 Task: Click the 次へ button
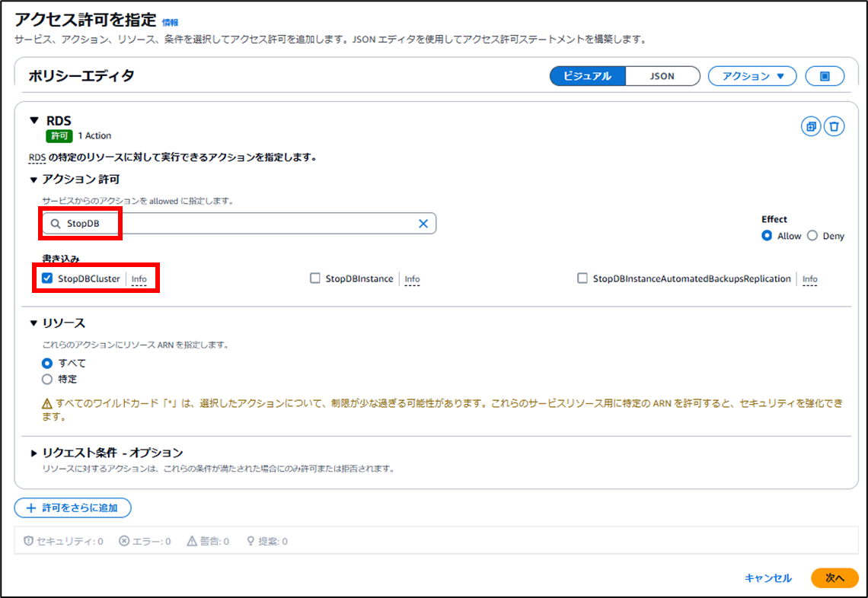pyautogui.click(x=834, y=578)
